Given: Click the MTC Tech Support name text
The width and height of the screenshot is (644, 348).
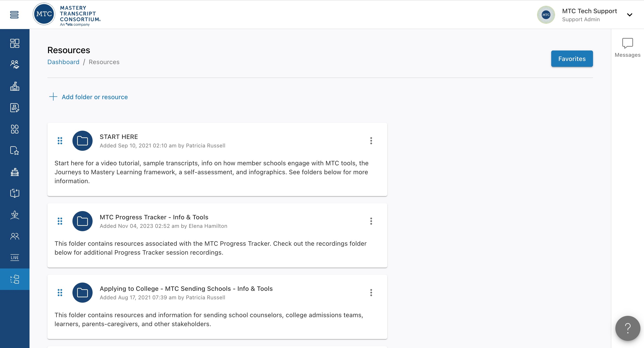Looking at the screenshot, I should click(589, 11).
